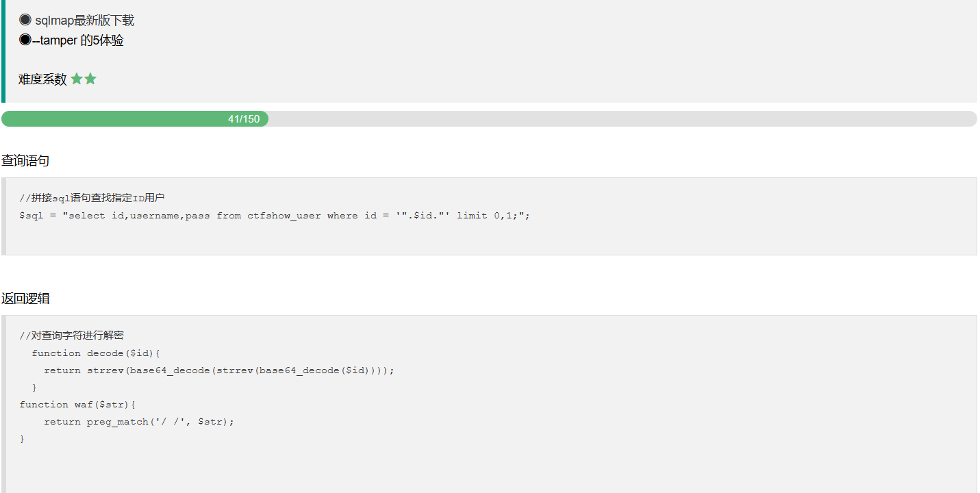Click the 拼接sql语句查找指定ID用户 comment line
The width and height of the screenshot is (980, 493).
pyautogui.click(x=92, y=199)
